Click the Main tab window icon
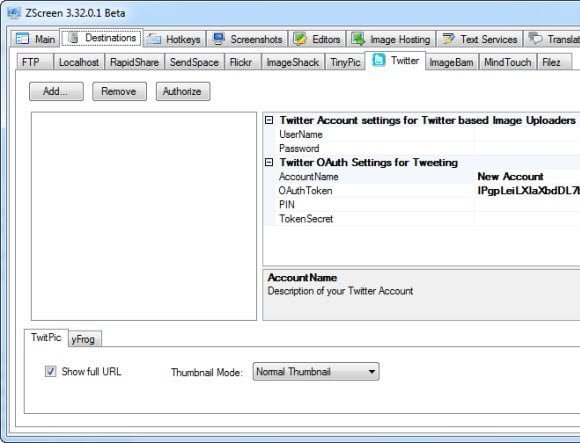This screenshot has width=580, height=443. tap(23, 39)
